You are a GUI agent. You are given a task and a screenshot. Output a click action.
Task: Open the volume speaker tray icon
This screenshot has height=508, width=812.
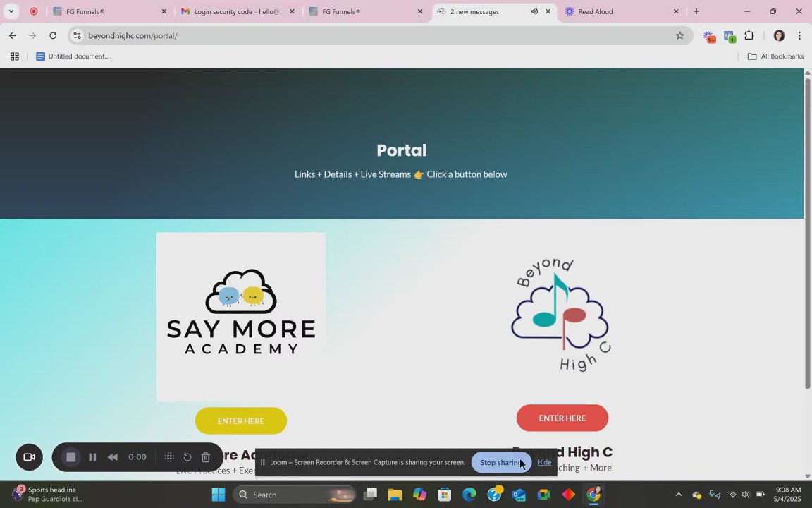pos(746,495)
